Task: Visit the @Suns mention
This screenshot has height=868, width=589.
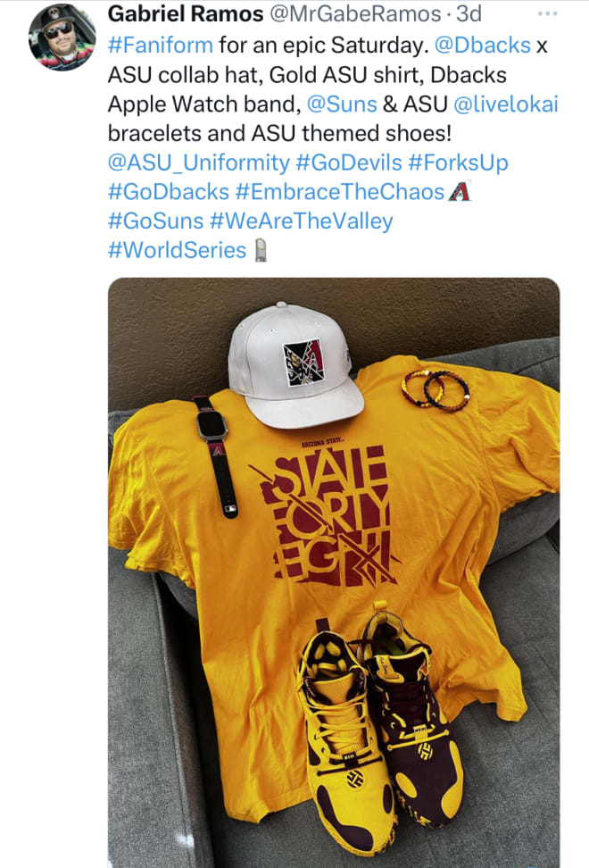Action: tap(342, 104)
